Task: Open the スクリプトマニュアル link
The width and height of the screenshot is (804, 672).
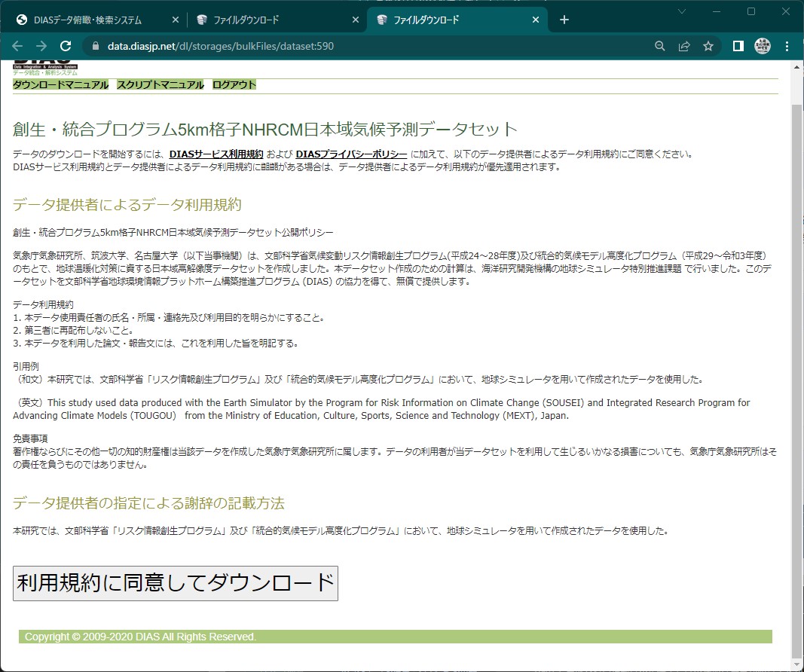Action: point(160,84)
